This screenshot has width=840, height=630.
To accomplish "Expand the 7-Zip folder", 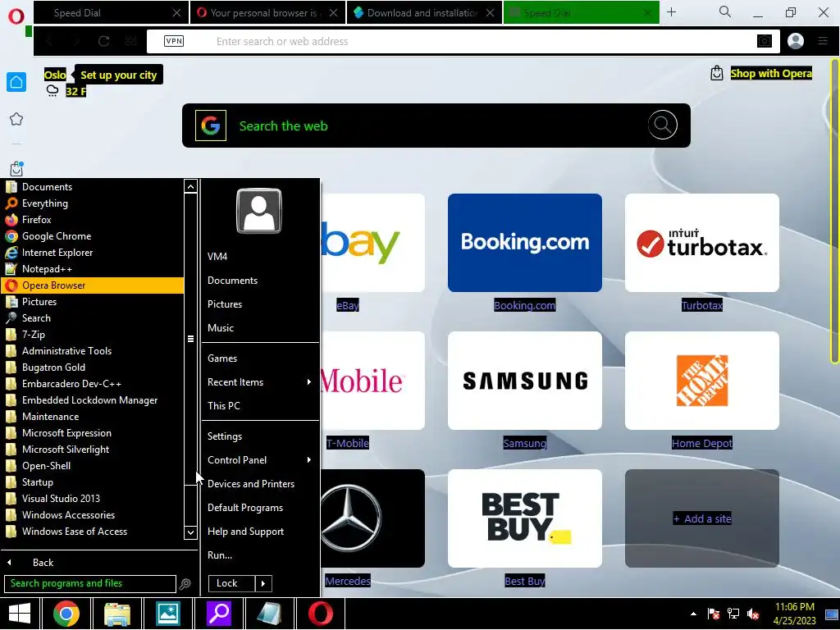I will 92,335.
